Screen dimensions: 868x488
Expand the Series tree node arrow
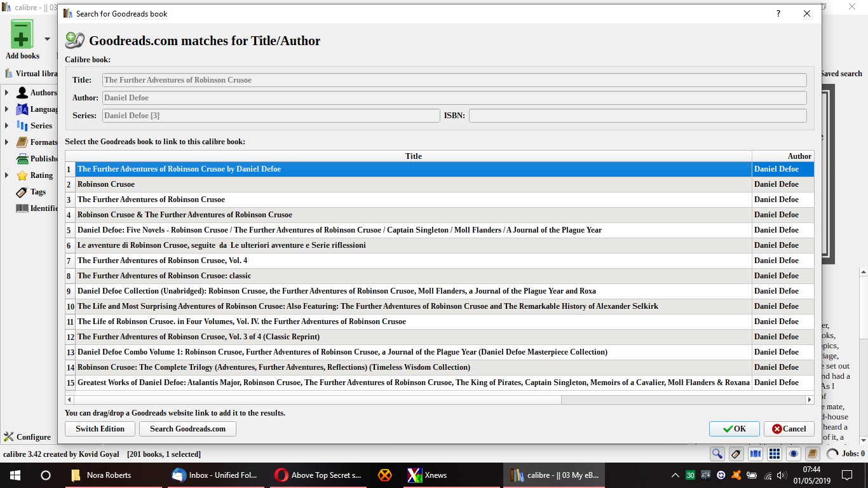pos(6,126)
